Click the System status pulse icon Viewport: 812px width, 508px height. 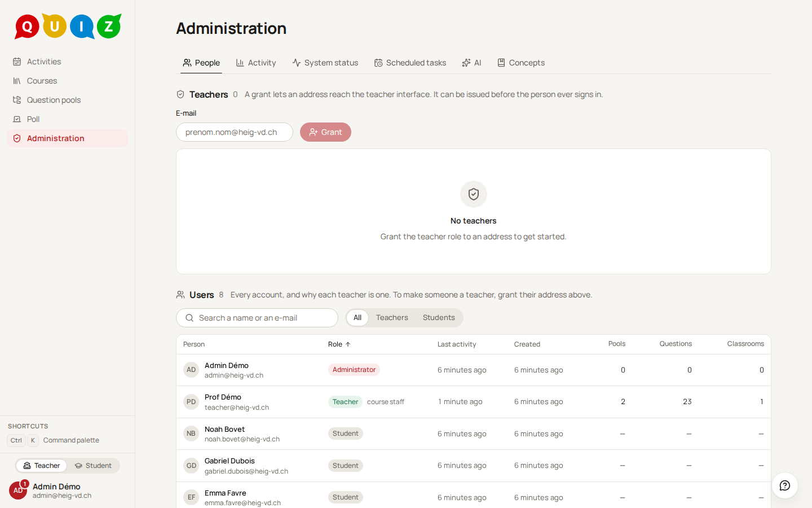click(x=297, y=63)
